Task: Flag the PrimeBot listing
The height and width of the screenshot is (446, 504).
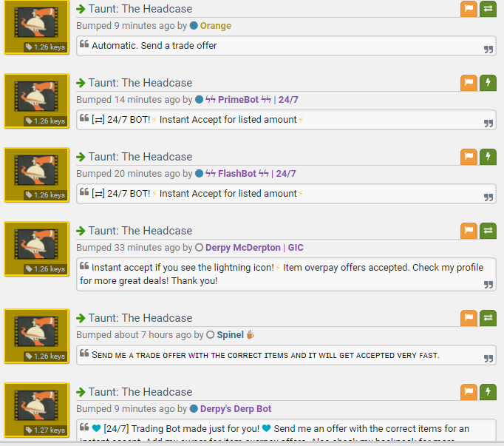Action: (x=469, y=83)
